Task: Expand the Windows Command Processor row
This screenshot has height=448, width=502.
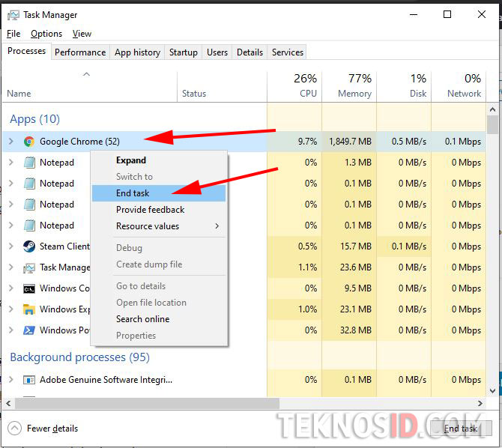Action: (11, 288)
